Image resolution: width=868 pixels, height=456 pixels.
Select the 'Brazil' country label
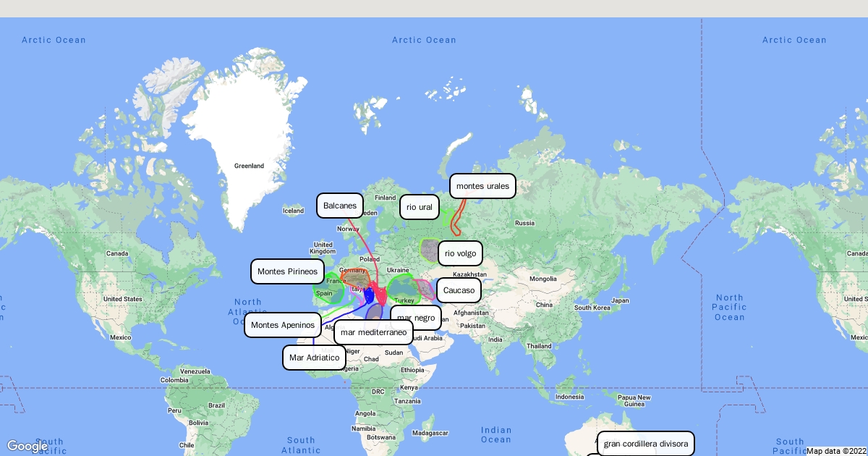(x=216, y=405)
